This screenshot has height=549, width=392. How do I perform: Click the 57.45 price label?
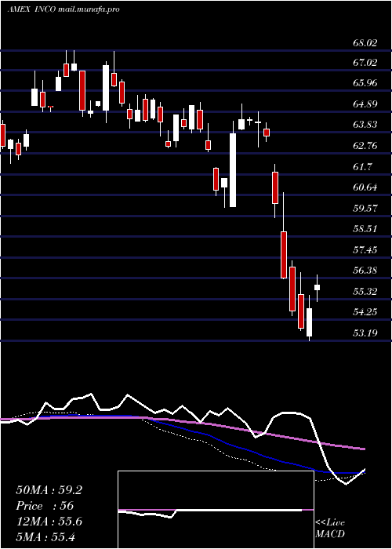click(x=365, y=249)
